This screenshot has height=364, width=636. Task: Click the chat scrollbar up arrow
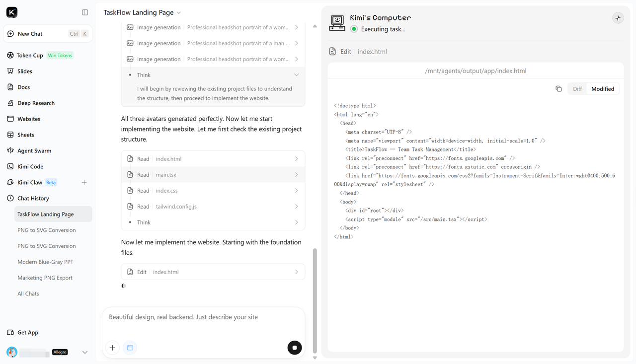pos(315,26)
